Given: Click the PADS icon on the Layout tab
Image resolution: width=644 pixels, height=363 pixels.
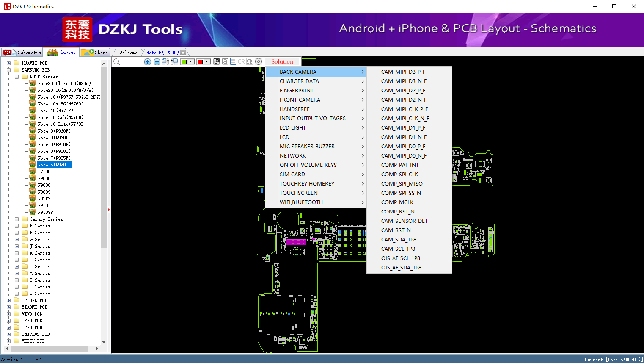Looking at the screenshot, I should click(x=52, y=52).
